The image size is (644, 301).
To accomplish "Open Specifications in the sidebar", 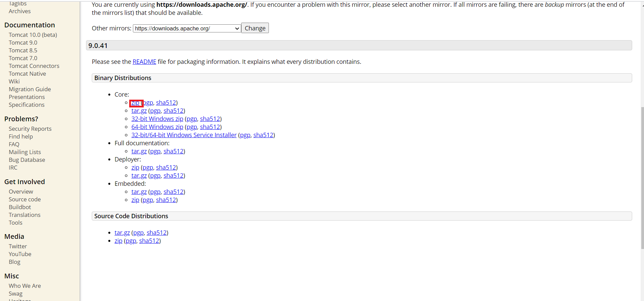I will coord(27,105).
